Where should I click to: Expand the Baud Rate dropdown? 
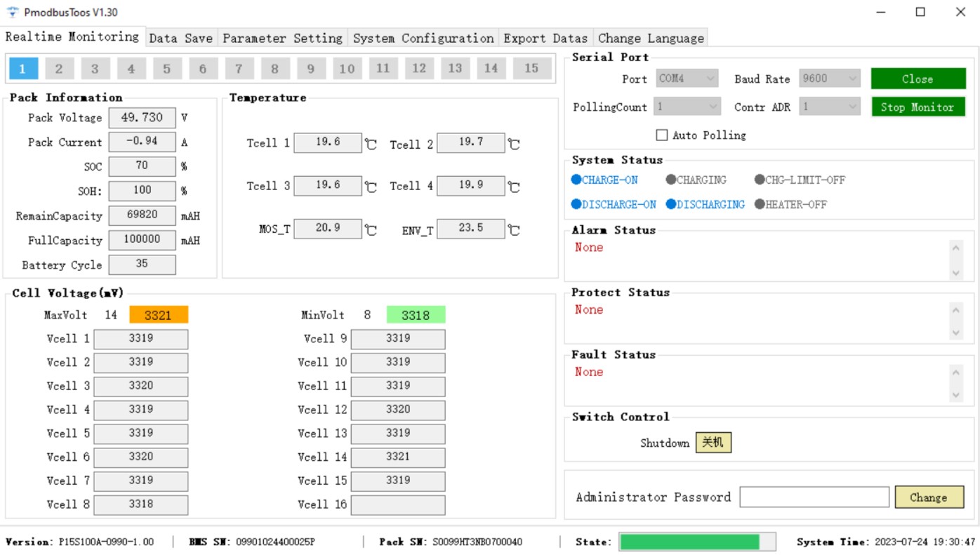[x=830, y=79]
